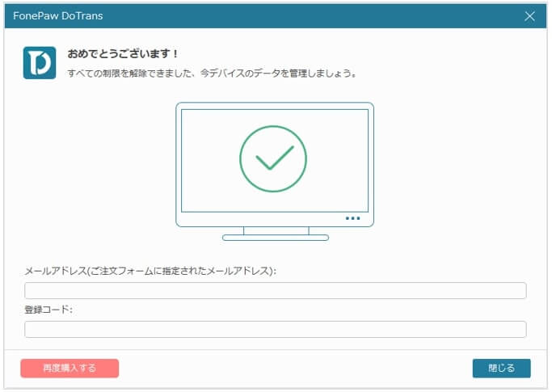Viewport: 552px width, 392px height.
Task: Click the おめでとうございます！ heading text
Action: [x=123, y=54]
